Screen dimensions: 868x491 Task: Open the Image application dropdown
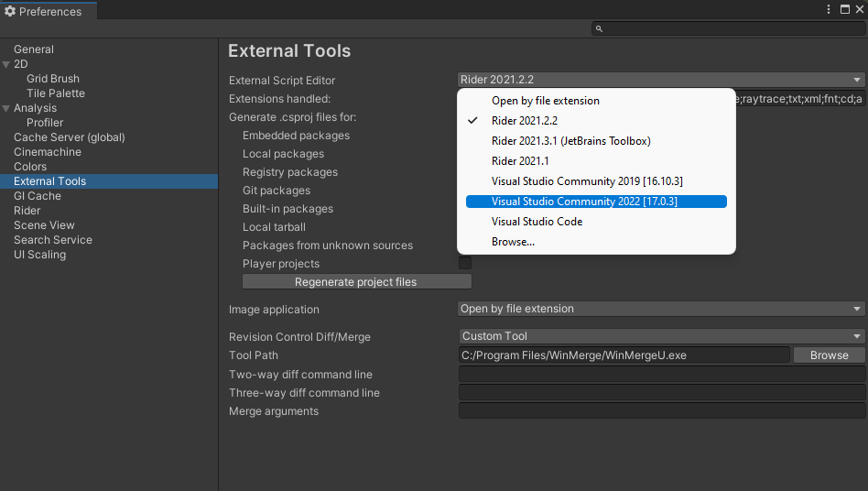tap(661, 309)
